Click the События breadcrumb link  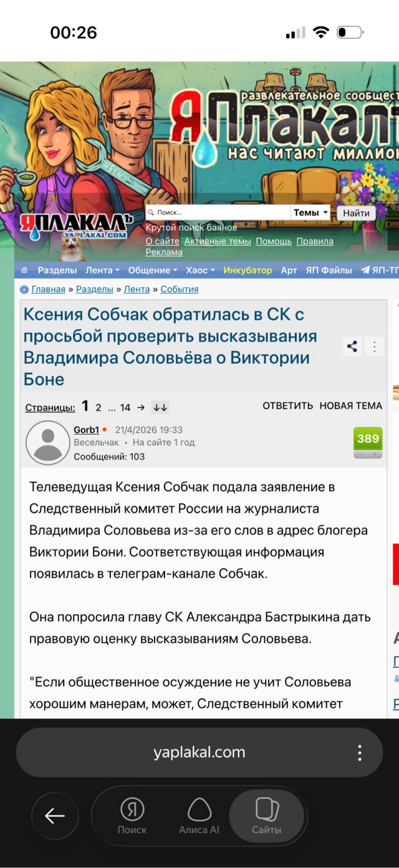[180, 289]
